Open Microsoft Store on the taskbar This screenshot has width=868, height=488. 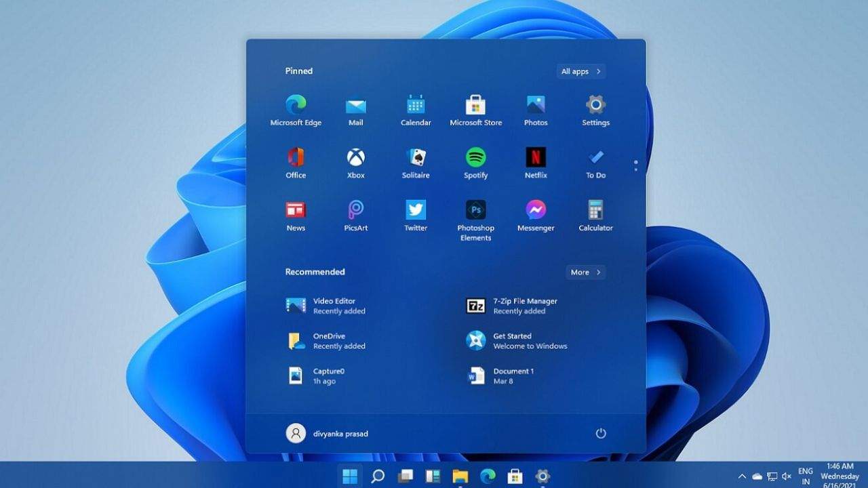point(515,476)
